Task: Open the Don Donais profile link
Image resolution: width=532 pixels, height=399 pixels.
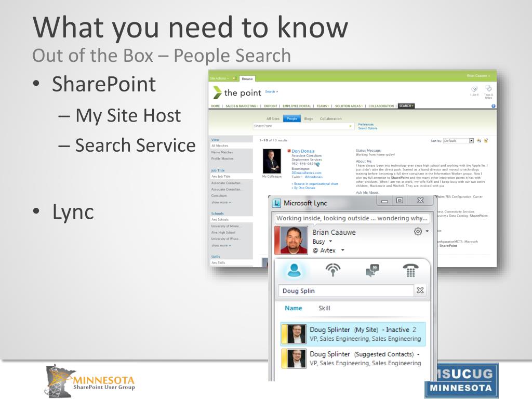Action: pyautogui.click(x=303, y=151)
